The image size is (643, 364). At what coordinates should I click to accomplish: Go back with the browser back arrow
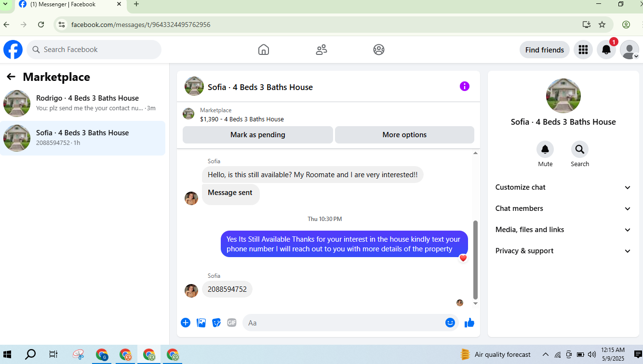[6, 25]
